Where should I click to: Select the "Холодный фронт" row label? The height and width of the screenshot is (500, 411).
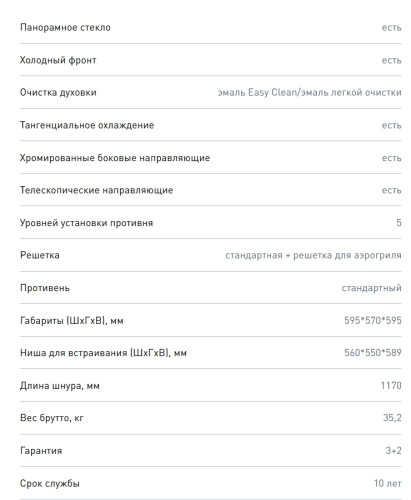click(x=58, y=60)
